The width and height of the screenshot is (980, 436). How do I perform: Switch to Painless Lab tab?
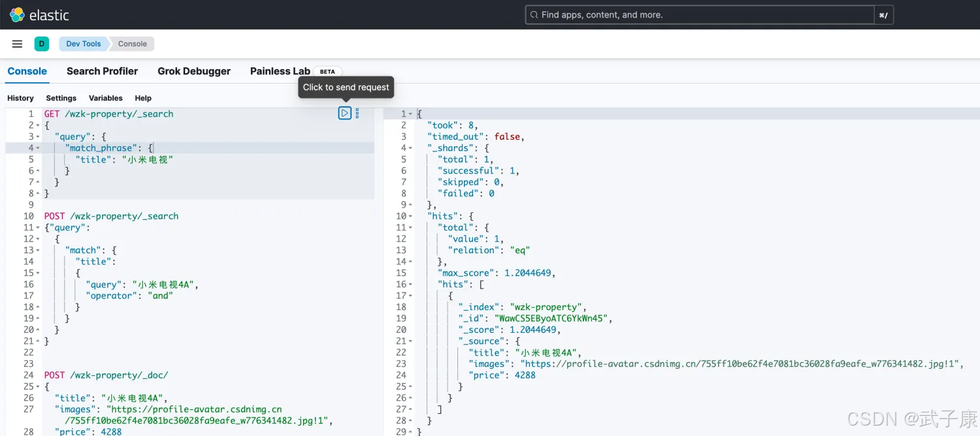click(280, 71)
